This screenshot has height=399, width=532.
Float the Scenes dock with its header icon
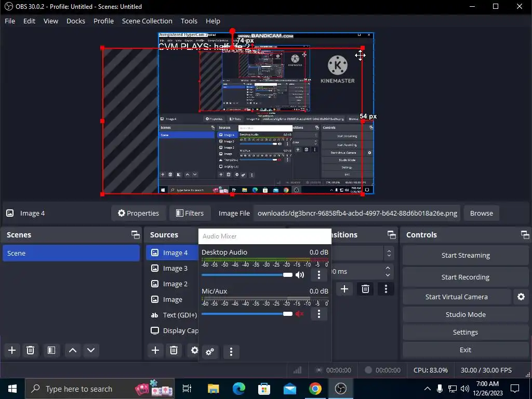coord(136,235)
